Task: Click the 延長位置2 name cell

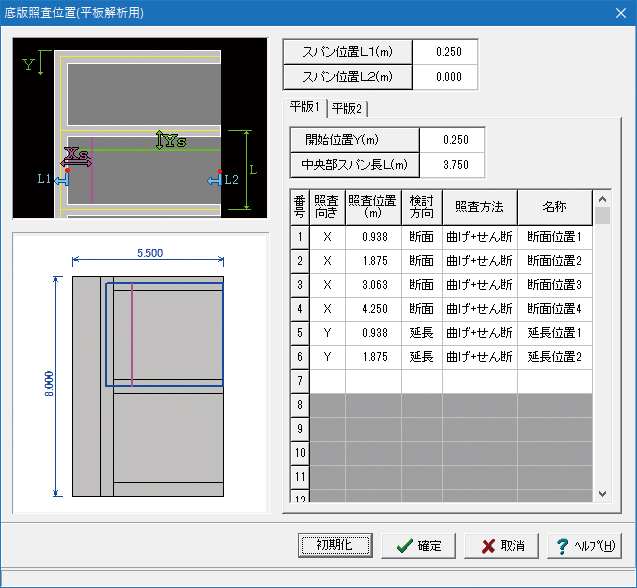Action: 554,357
